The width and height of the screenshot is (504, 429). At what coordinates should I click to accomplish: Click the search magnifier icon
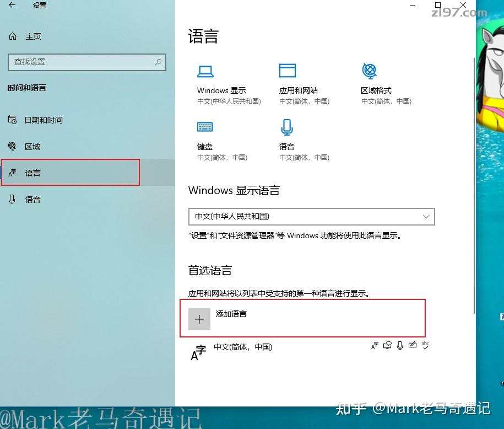click(x=158, y=62)
